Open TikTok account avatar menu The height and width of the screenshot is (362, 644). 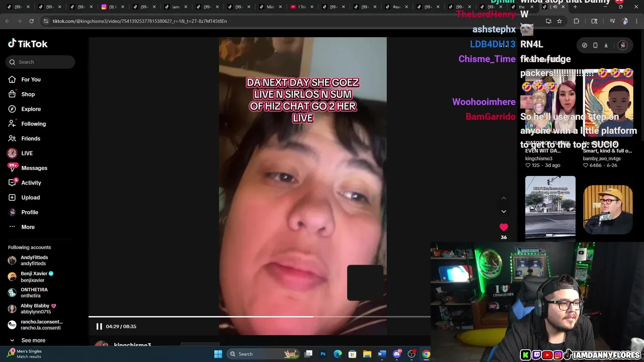(622, 45)
